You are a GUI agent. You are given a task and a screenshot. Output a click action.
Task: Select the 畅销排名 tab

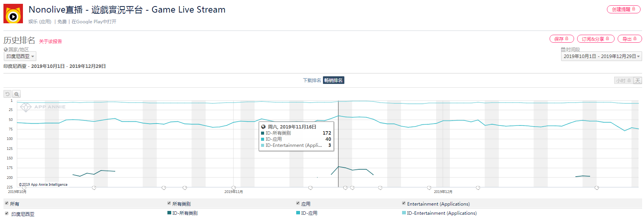pos(334,80)
